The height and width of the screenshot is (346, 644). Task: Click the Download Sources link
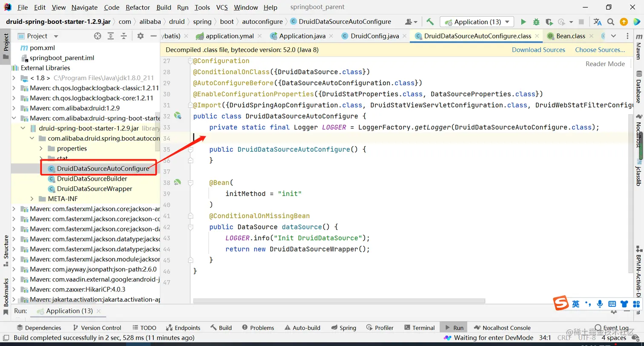tap(538, 50)
